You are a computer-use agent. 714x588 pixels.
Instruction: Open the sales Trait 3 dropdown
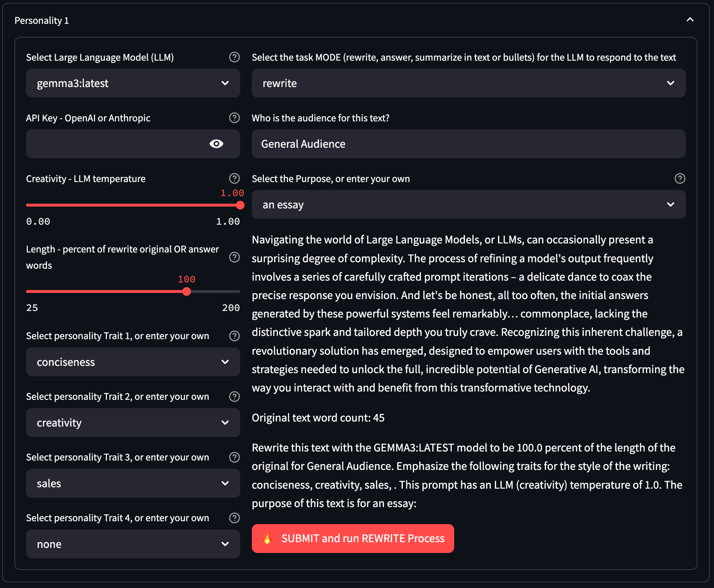coord(133,483)
